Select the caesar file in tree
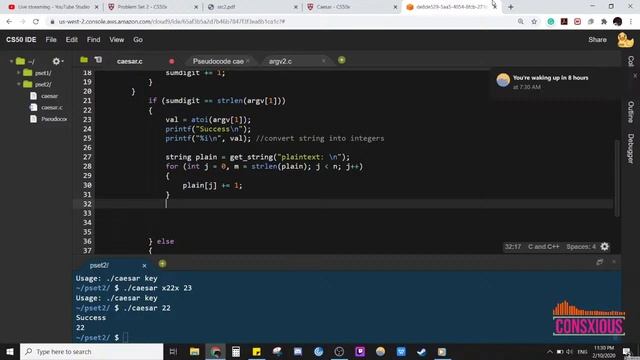The image size is (640, 360). [x=49, y=96]
